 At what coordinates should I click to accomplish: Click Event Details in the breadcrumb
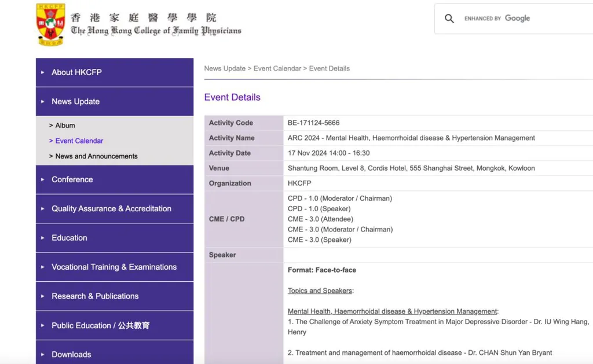330,68
